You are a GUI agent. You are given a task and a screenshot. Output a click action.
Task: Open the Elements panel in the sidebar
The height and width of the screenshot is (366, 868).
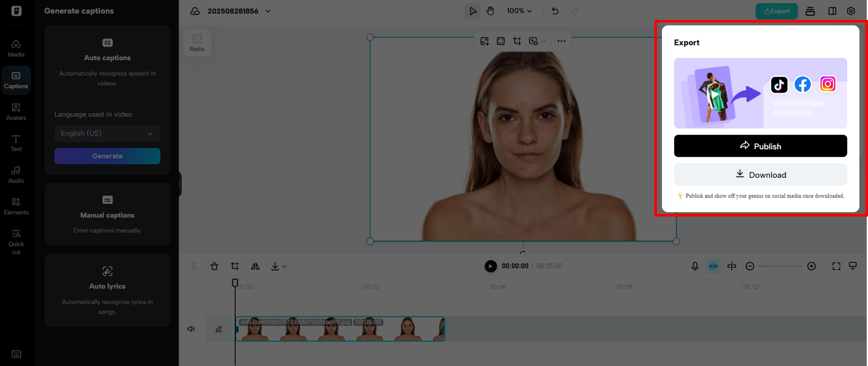(16, 206)
